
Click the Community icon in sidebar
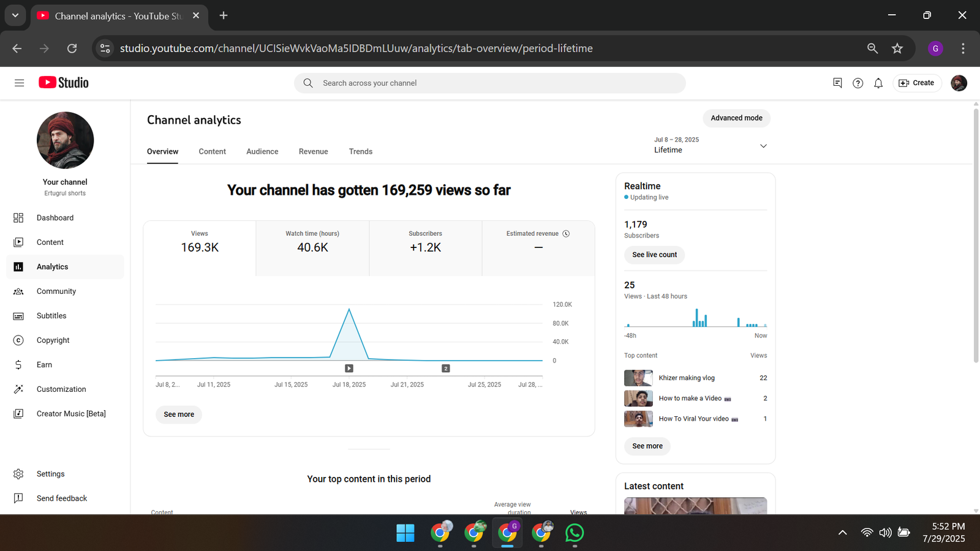pyautogui.click(x=18, y=291)
